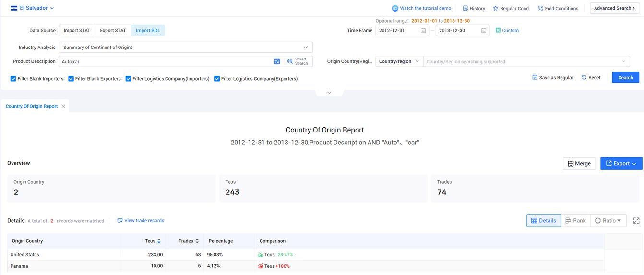Screen dimensions: 644x275
Task: Disable Filter Logistics Company(Exporters)
Action: pos(217,79)
